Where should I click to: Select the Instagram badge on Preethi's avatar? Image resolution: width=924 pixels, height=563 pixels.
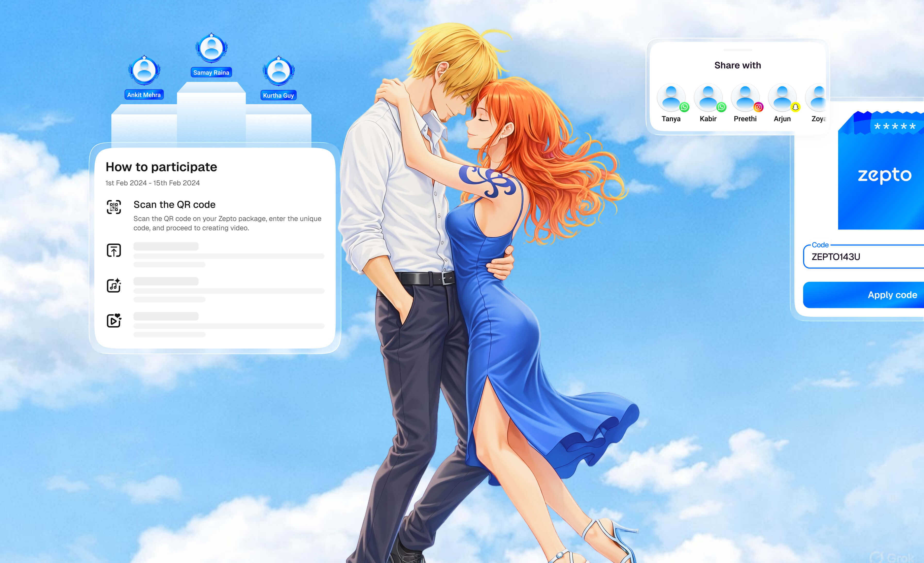759,107
